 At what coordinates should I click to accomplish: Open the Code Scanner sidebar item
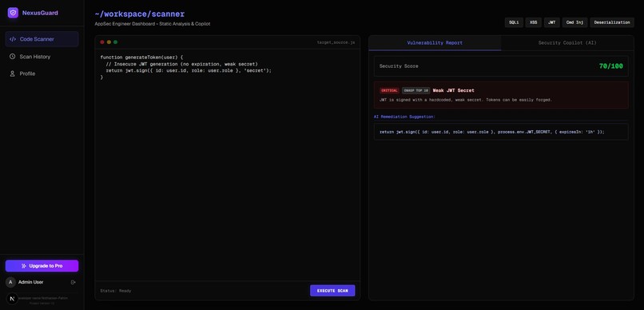(x=42, y=39)
